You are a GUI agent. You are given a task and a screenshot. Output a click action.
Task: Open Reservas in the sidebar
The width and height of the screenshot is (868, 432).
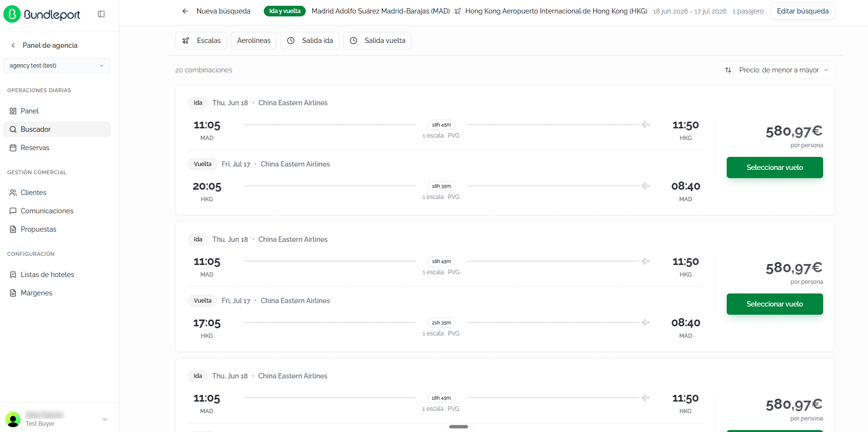coord(57,148)
